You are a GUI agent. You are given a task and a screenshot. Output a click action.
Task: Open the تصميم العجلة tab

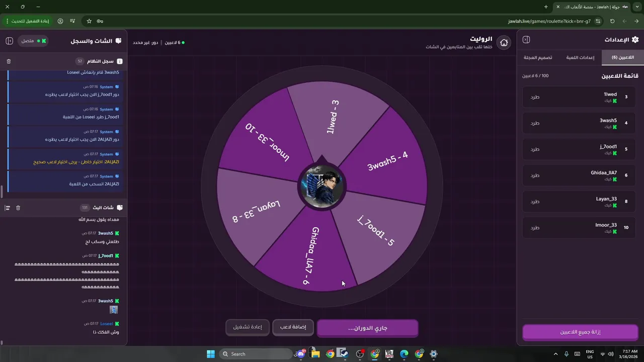tap(538, 57)
